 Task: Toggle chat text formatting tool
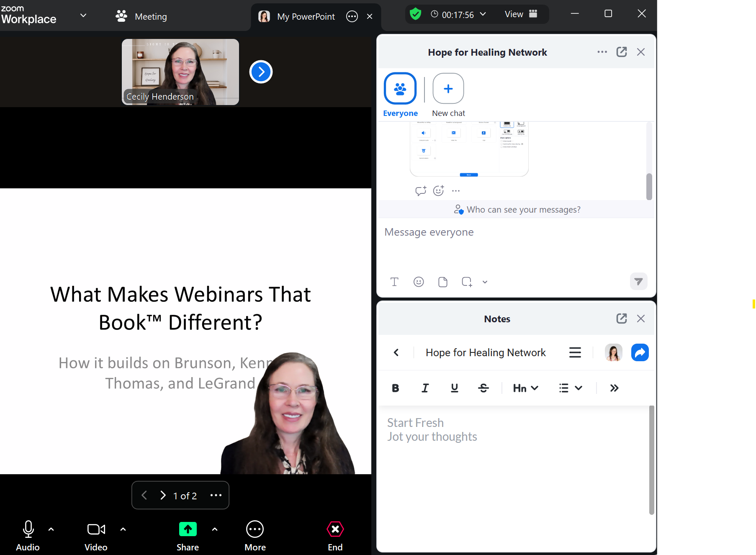(394, 282)
